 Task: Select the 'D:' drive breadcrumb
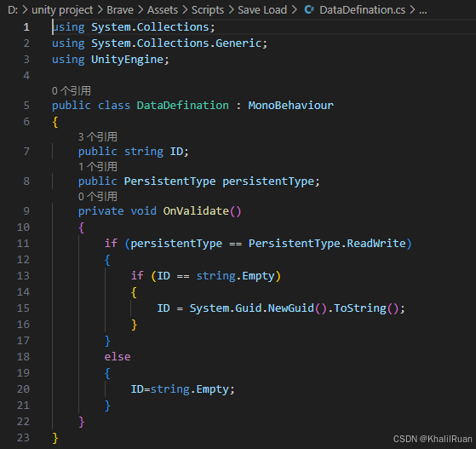(13, 10)
